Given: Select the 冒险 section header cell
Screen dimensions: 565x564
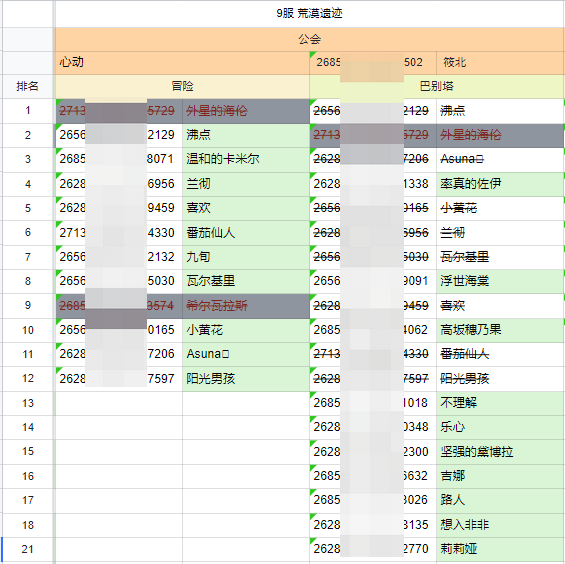Looking at the screenshot, I should point(182,86).
